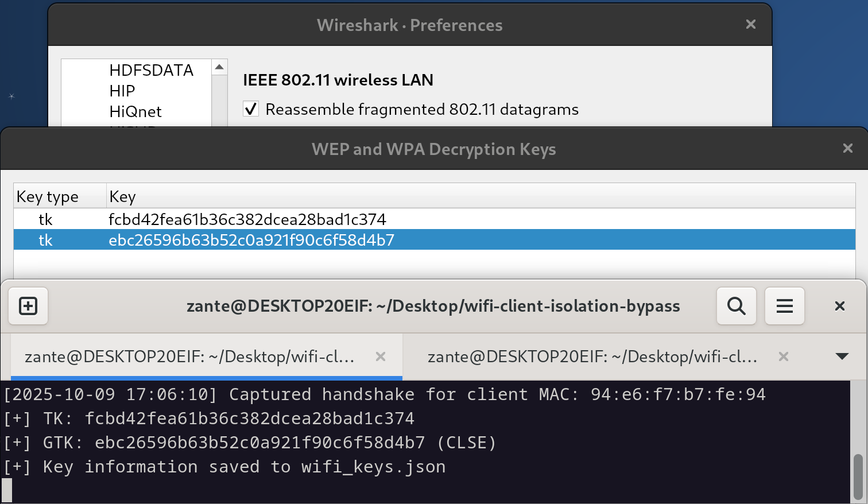Close the first terminal tab
Screen dimensions: 868x504
[380, 356]
